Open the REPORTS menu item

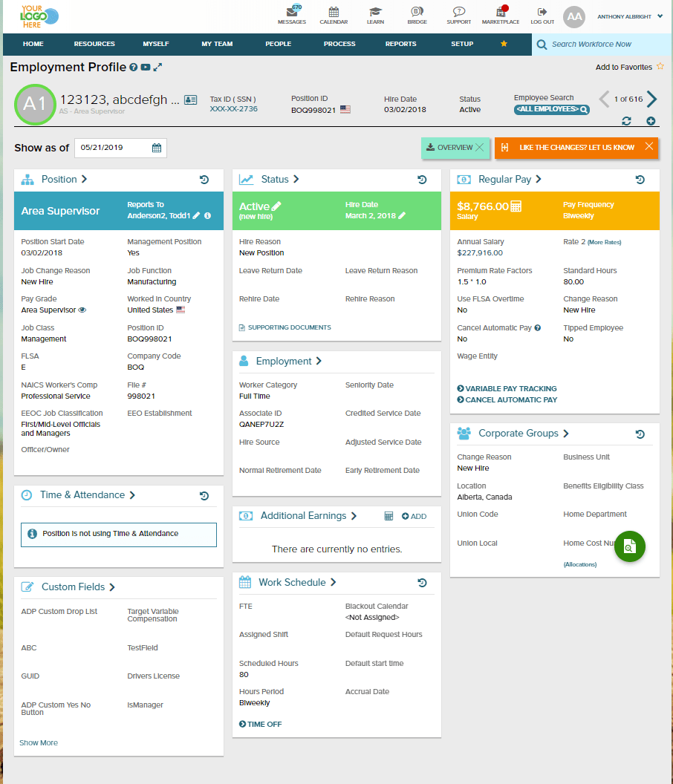pos(400,44)
